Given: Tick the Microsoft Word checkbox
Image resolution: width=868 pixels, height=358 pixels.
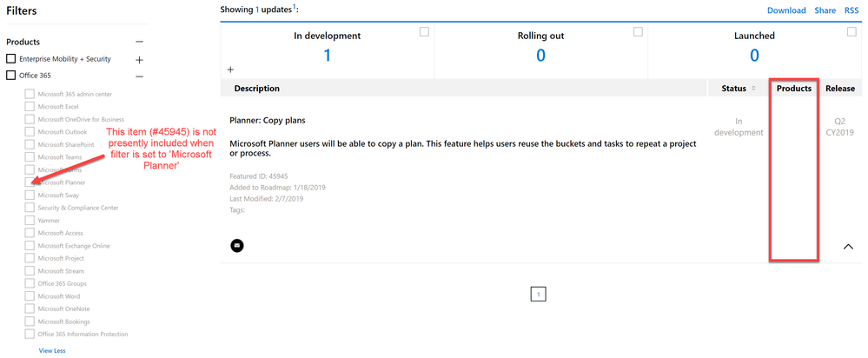Looking at the screenshot, I should tap(30, 296).
